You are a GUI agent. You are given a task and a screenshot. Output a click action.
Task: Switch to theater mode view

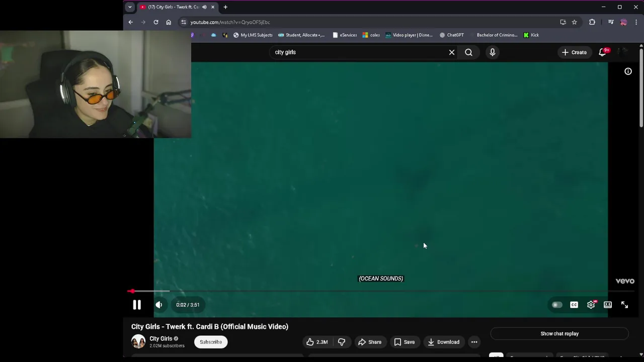(x=608, y=305)
